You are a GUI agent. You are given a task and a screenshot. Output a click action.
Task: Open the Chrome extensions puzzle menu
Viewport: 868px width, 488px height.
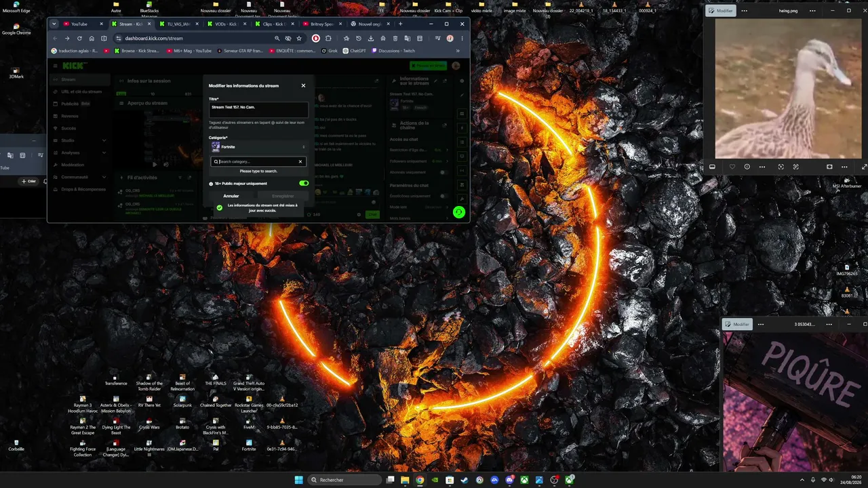[329, 39]
